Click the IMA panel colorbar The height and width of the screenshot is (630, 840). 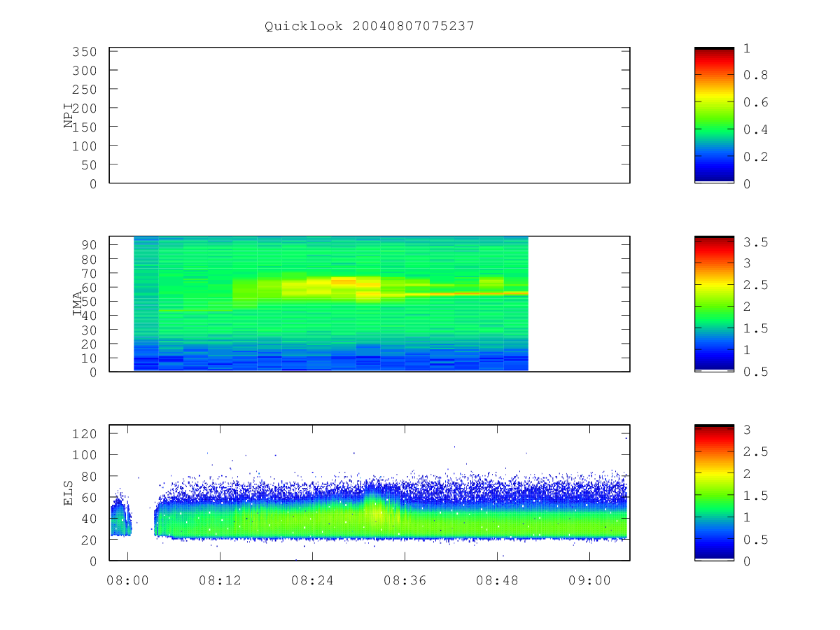714,304
